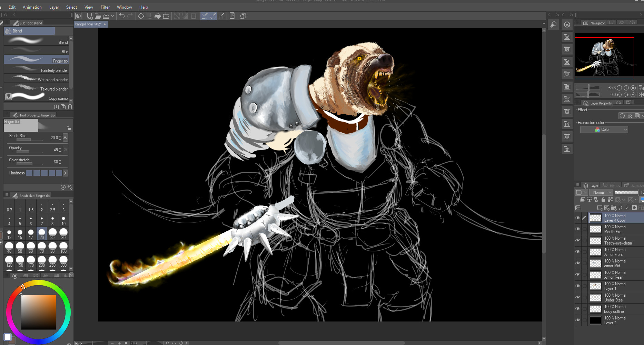This screenshot has height=345, width=644.
Task: Open the Quick Access lightbulb search icon
Action: 553,25
